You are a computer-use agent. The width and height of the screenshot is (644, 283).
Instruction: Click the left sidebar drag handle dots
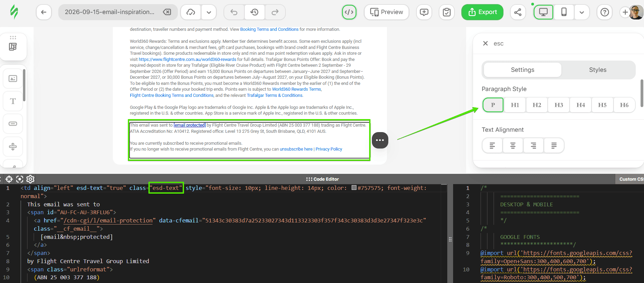click(x=13, y=37)
